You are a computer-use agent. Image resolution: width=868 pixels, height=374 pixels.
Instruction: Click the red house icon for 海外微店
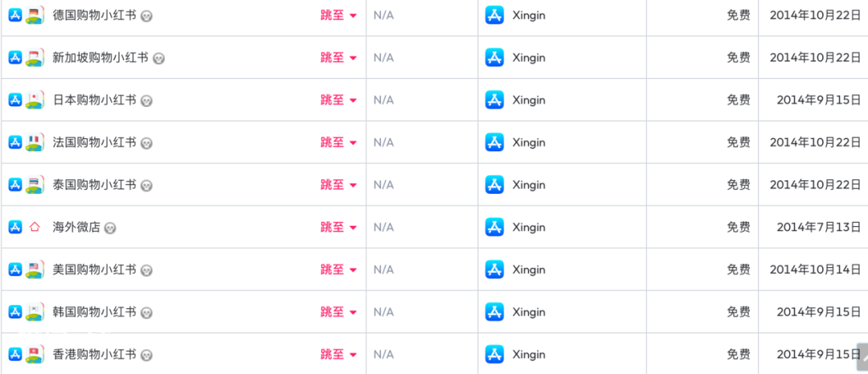[35, 227]
